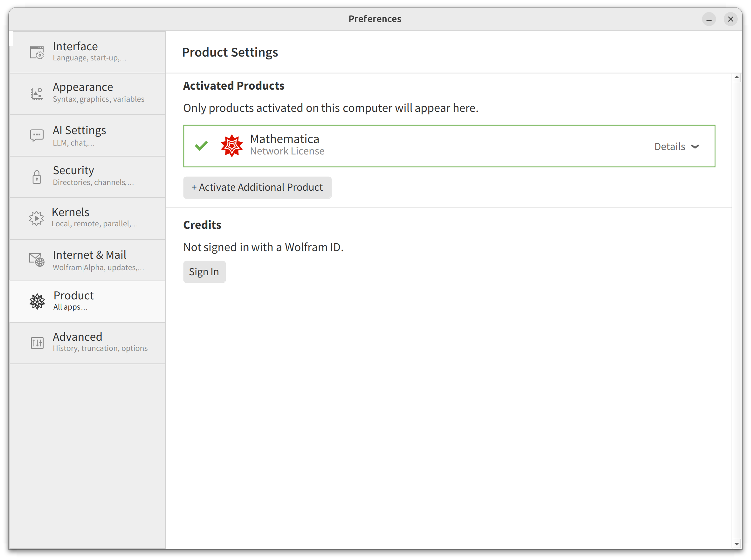Click the red Mathematica spikey logo
The width and height of the screenshot is (751, 560).
231,146
